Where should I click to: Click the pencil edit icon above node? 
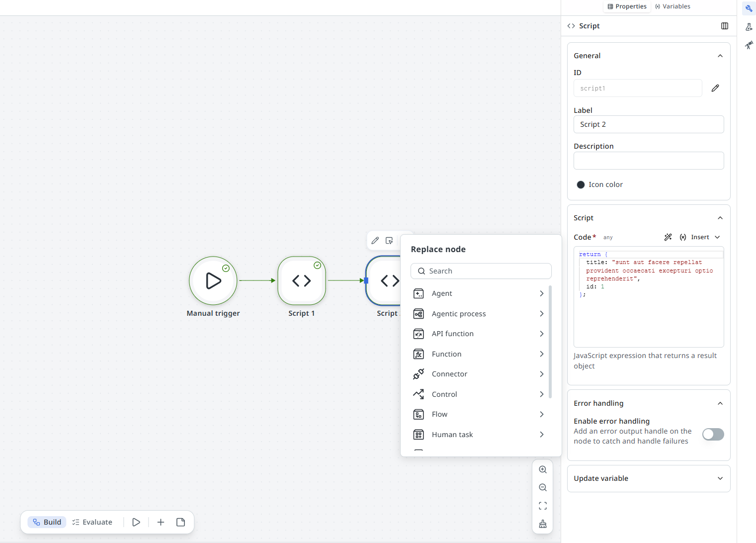(375, 241)
